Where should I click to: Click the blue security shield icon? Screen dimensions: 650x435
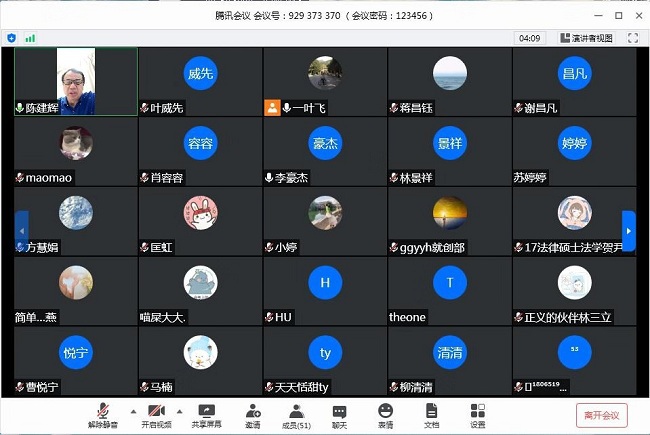point(12,37)
